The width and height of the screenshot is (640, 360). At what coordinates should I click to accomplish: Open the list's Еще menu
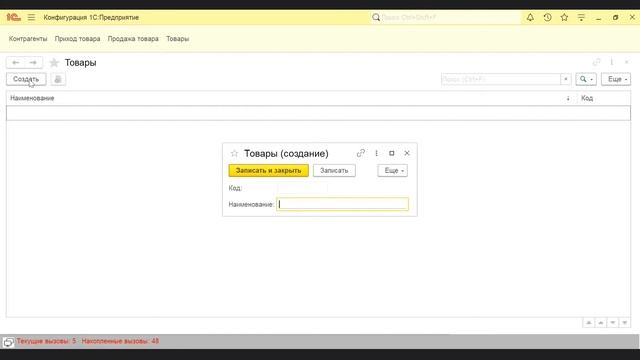[x=616, y=79]
